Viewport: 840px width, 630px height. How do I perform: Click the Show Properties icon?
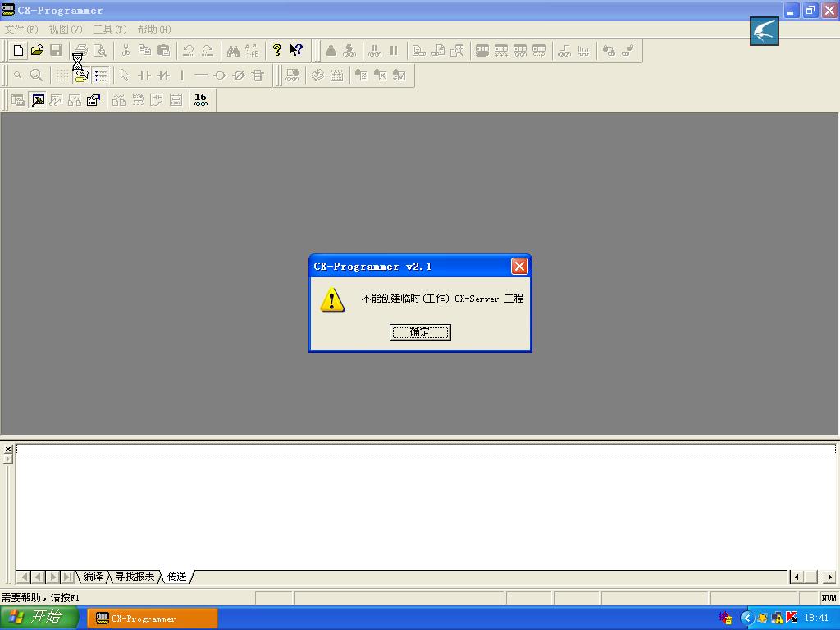[94, 99]
